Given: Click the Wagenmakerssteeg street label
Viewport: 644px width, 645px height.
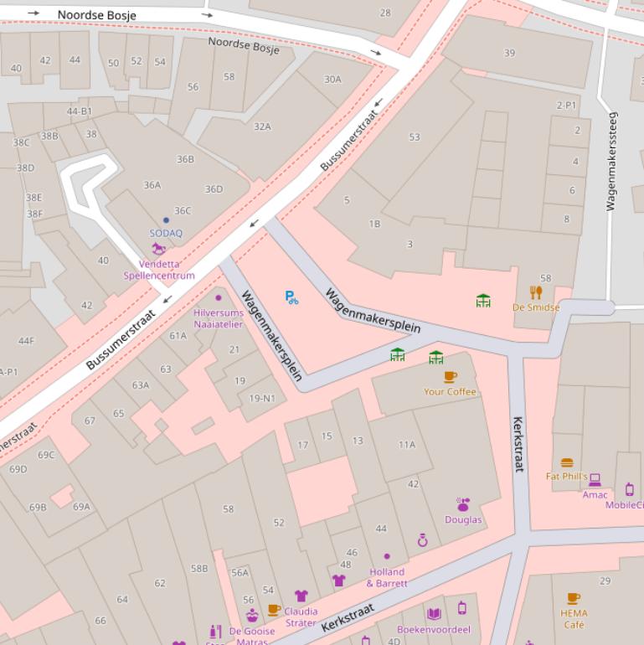Looking at the screenshot, I should (612, 160).
